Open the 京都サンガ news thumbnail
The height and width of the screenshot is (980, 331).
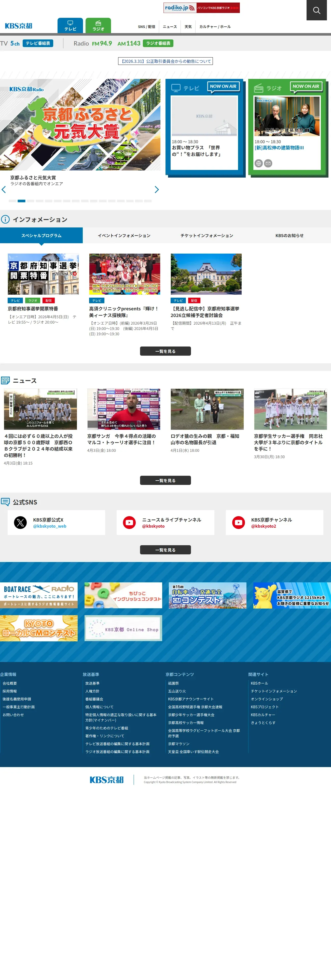point(124,409)
